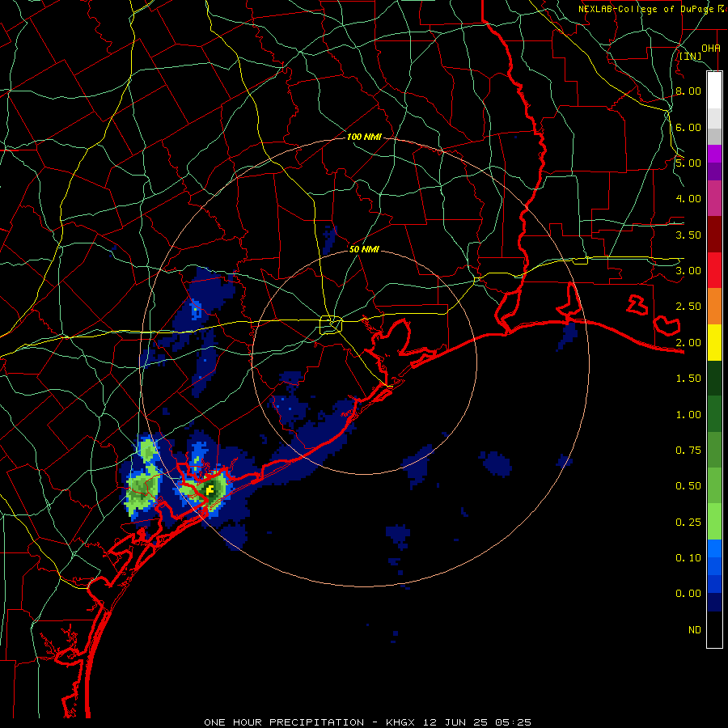Click the black ND swatch in color scale
Image resolution: width=728 pixels, height=728 pixels.
coord(714,629)
